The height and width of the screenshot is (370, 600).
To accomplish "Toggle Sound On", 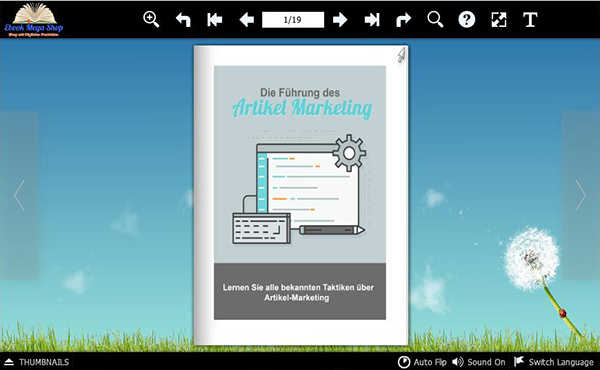I will tap(478, 362).
